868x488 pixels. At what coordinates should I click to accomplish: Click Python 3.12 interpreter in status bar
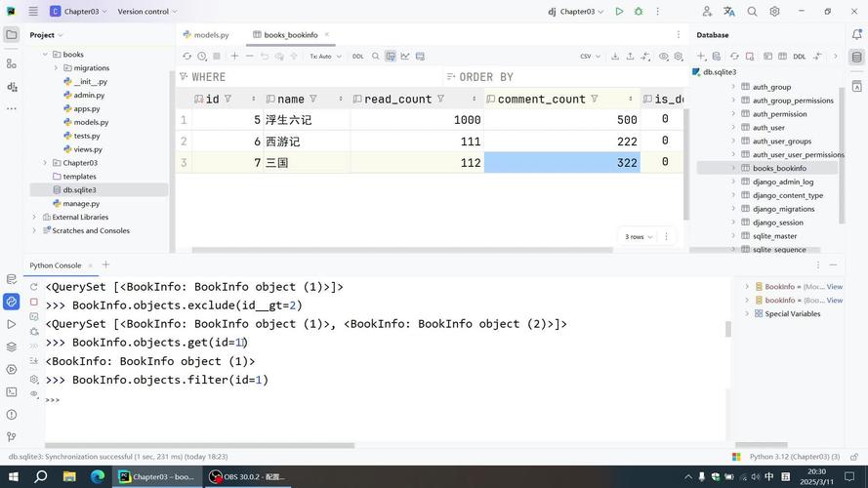pyautogui.click(x=795, y=457)
